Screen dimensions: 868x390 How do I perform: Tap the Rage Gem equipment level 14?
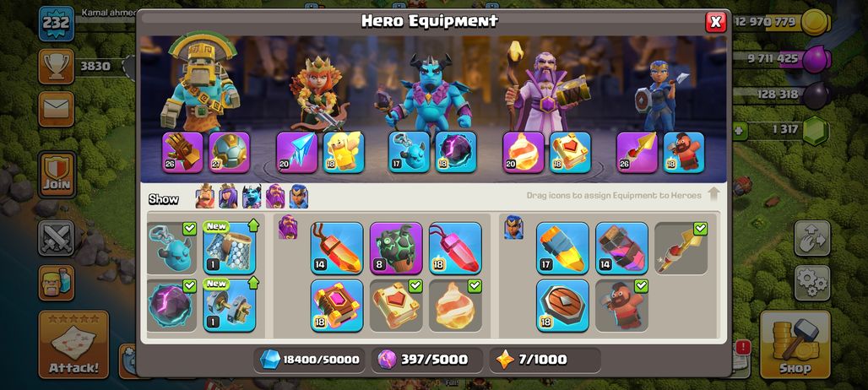point(337,248)
